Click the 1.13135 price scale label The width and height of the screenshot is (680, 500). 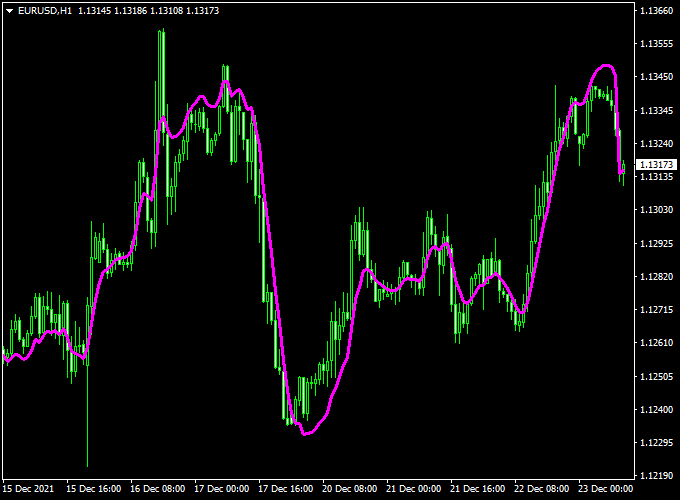tap(657, 176)
